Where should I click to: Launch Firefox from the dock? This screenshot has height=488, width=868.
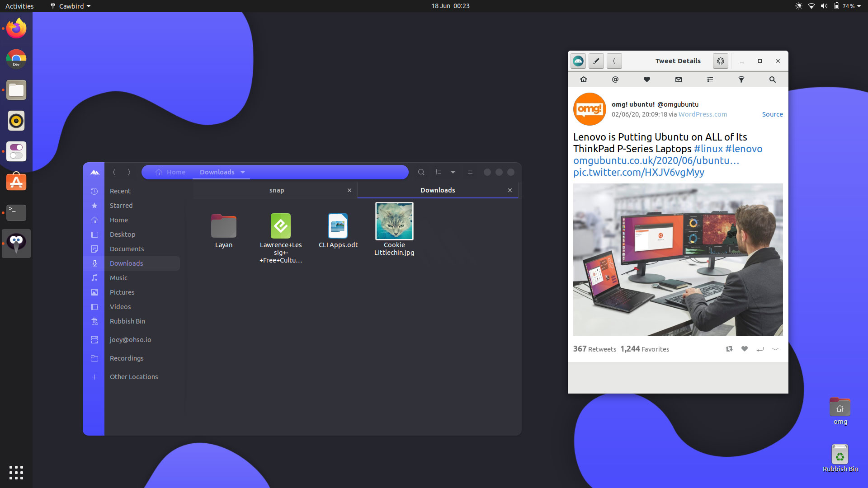(x=16, y=28)
